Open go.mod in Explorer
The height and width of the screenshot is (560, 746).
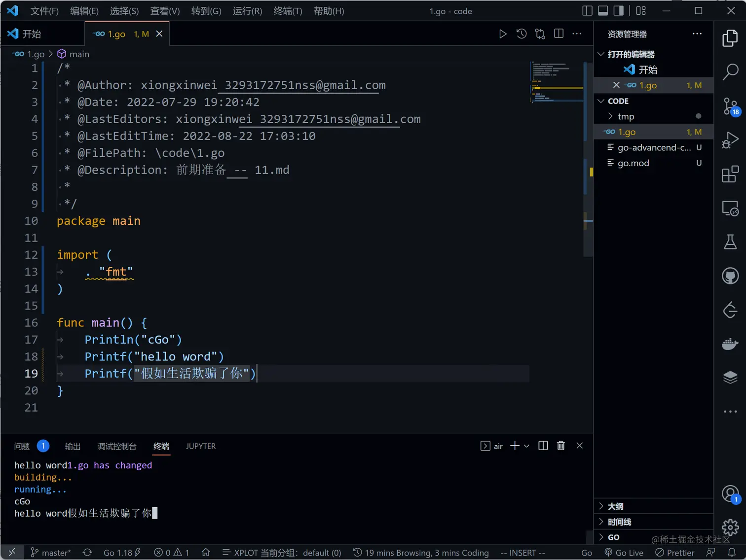(654, 163)
